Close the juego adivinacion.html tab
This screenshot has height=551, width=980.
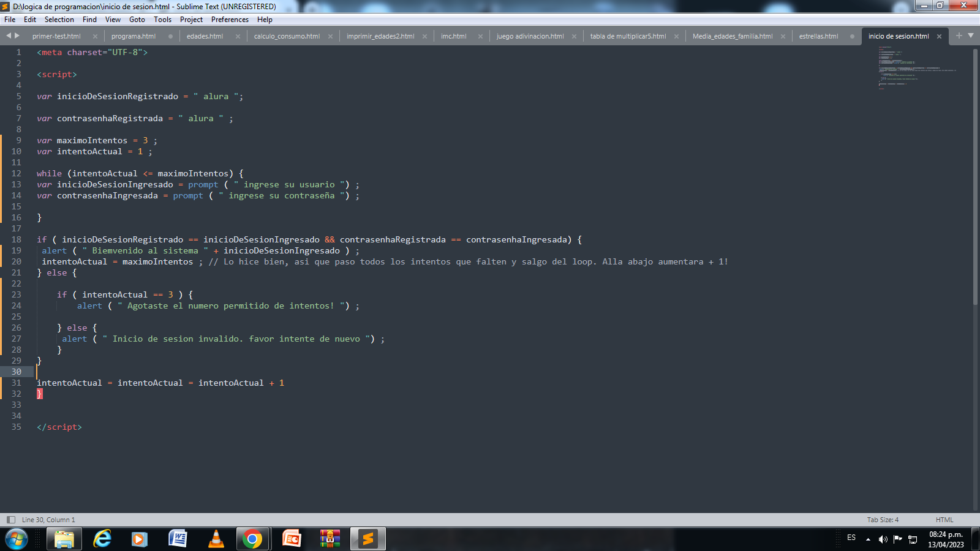pyautogui.click(x=574, y=36)
